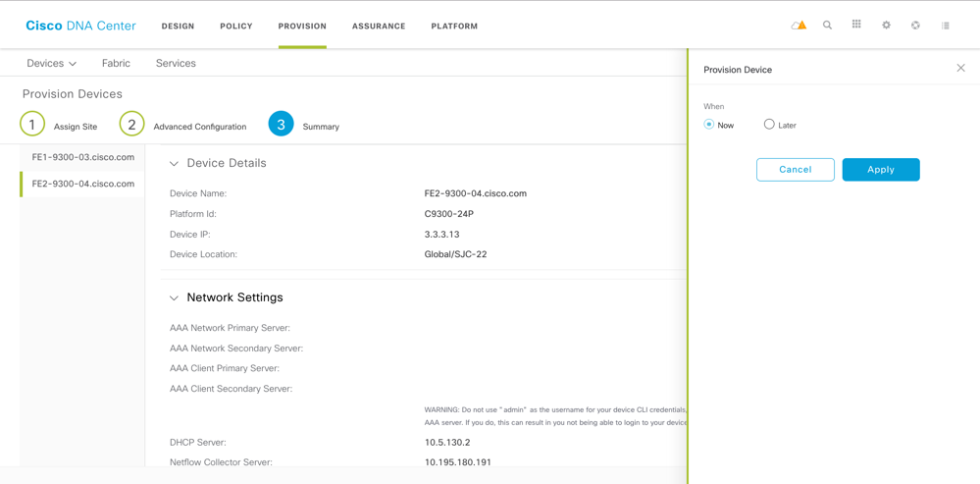980x484 pixels.
Task: Open the ASSURANCE menu
Action: click(379, 27)
